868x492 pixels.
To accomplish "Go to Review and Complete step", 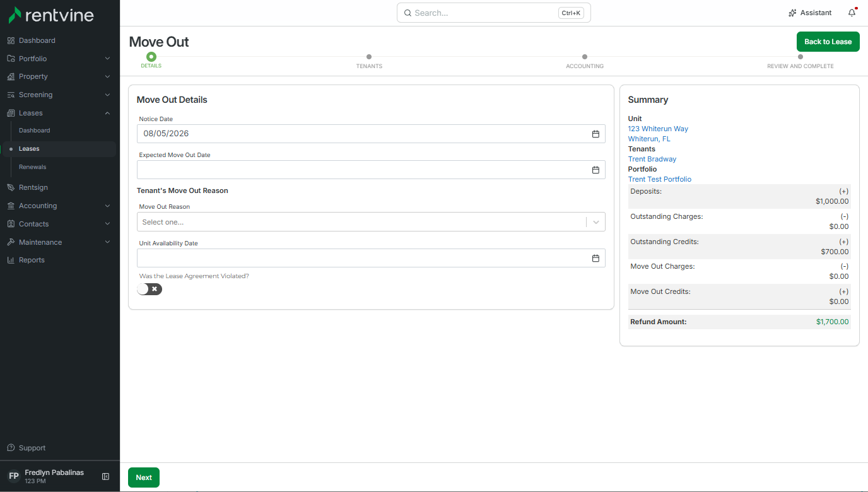I will point(800,61).
